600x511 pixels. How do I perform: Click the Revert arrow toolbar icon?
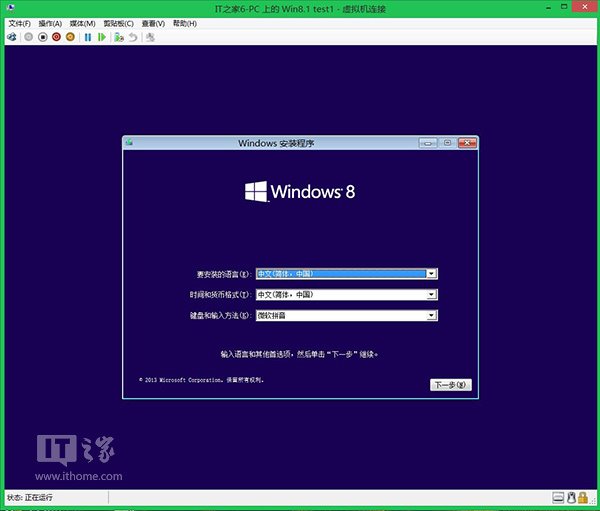133,37
